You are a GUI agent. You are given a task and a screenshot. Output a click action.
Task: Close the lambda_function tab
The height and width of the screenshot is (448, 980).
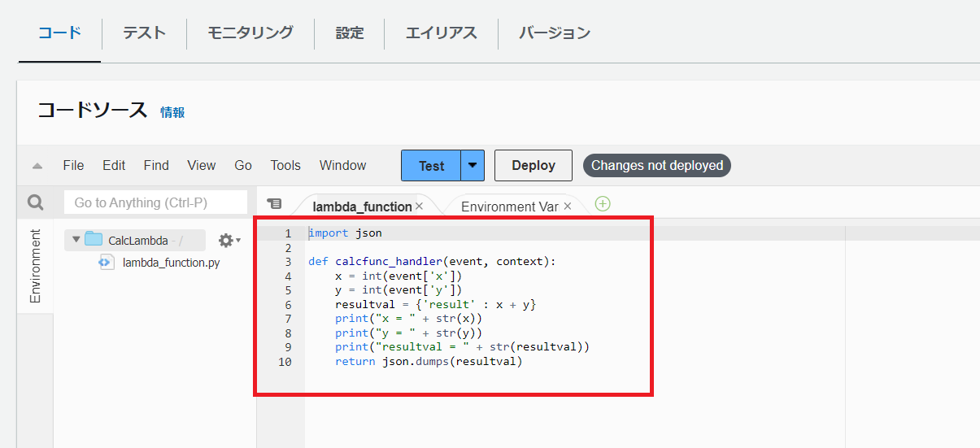[419, 207]
